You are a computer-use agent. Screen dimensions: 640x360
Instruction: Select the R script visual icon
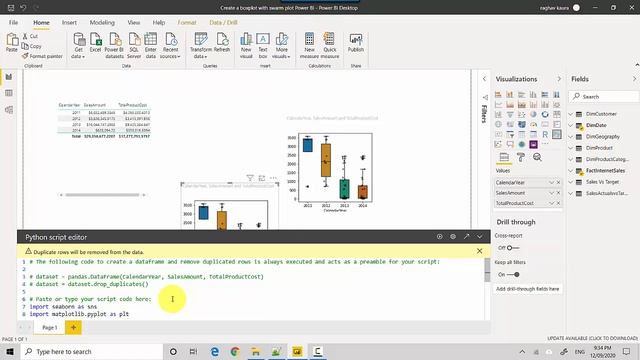[x=545, y=134]
